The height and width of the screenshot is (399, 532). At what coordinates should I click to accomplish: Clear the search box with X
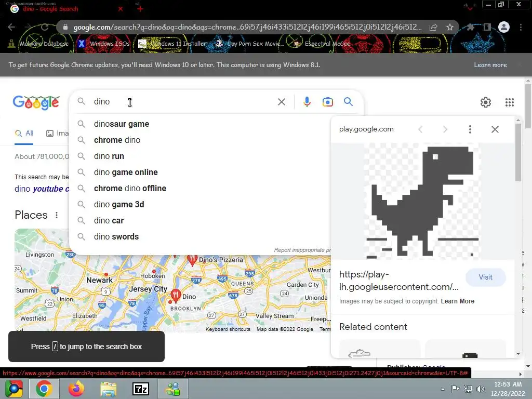[281, 102]
